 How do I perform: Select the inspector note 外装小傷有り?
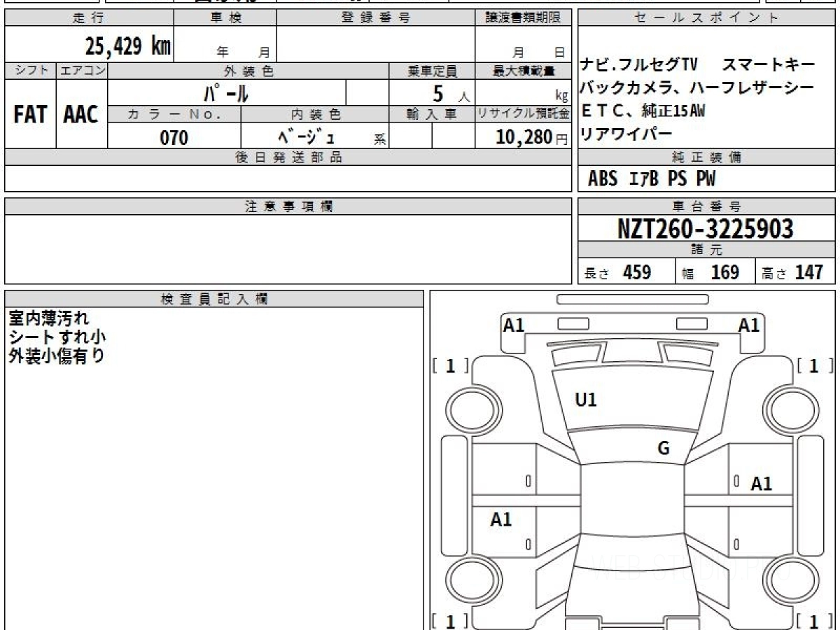[x=56, y=356]
